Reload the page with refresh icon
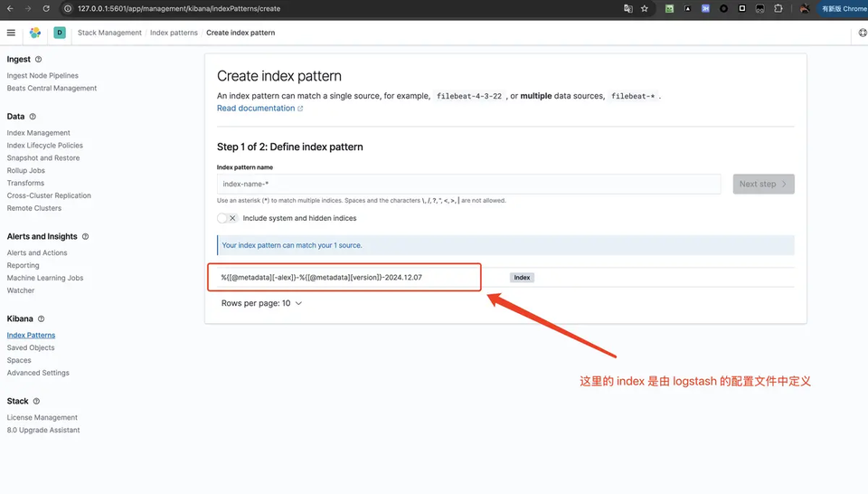 point(46,8)
